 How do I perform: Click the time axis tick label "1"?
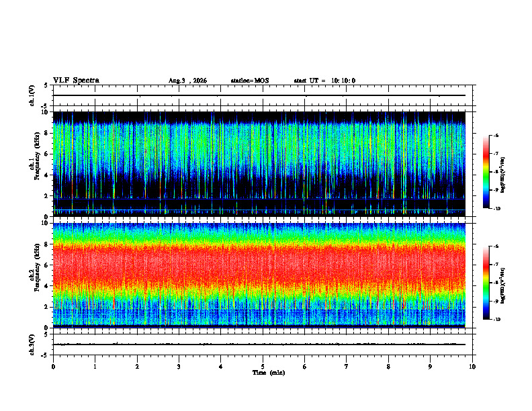pyautogui.click(x=95, y=367)
